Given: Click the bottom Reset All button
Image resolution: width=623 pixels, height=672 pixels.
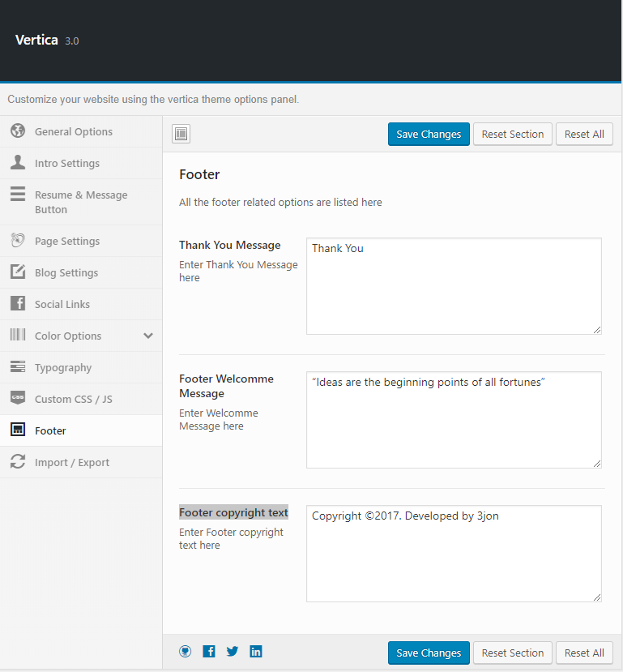Looking at the screenshot, I should coord(584,653).
